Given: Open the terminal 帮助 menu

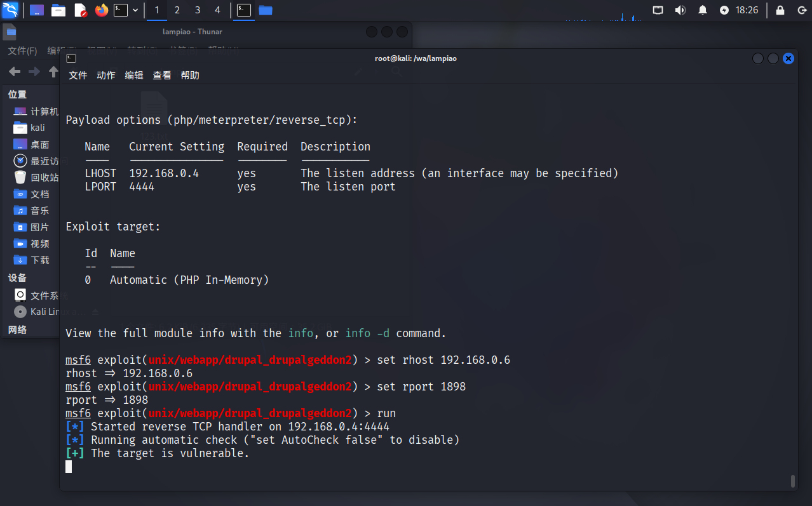Looking at the screenshot, I should [190, 75].
